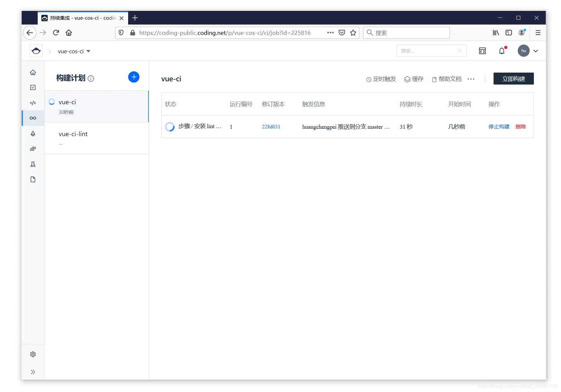Open code repository sidebar icon
Image resolution: width=561 pixels, height=392 pixels.
point(33,103)
